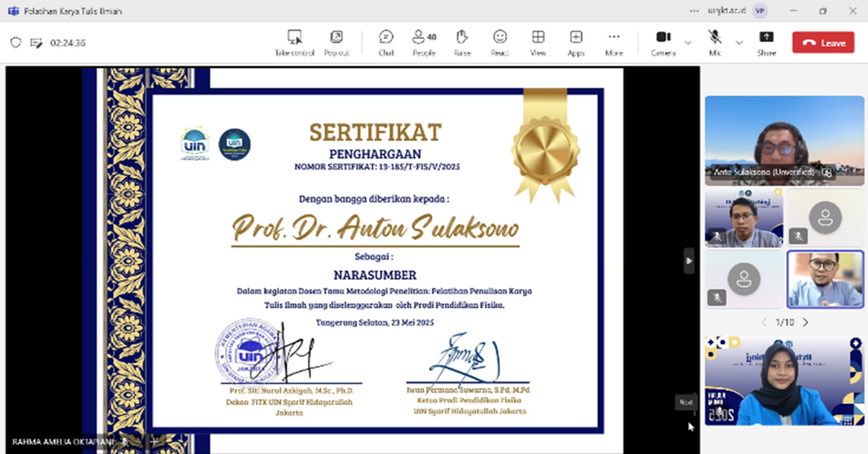This screenshot has height=454, width=868.
Task: Open the React emoji picker
Action: (500, 43)
